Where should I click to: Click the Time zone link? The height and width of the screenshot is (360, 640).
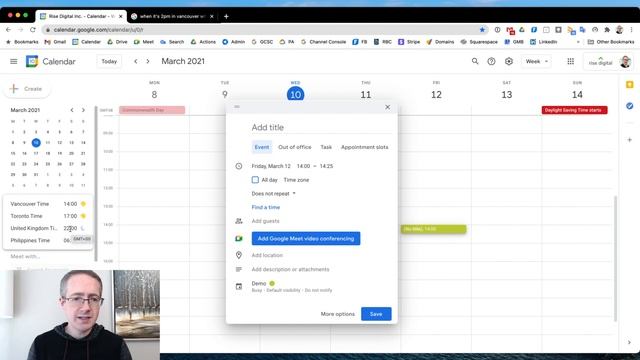[296, 180]
